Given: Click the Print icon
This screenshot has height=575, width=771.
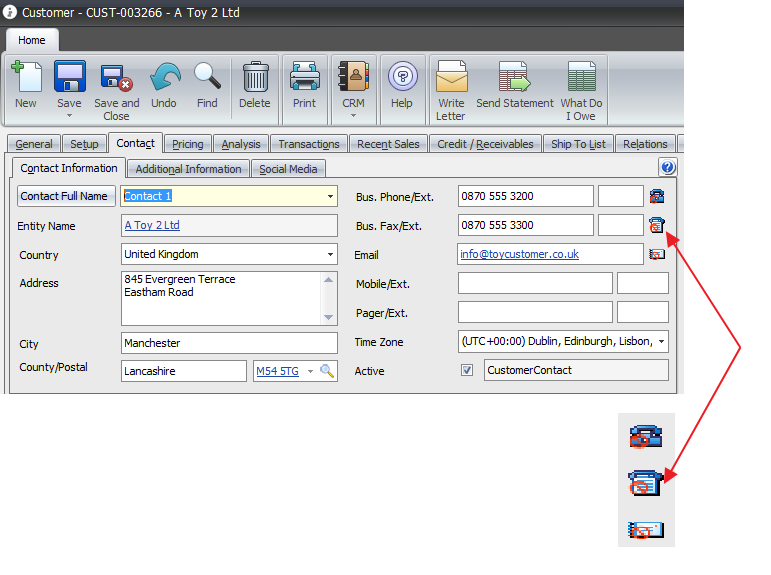Looking at the screenshot, I should pos(305,76).
